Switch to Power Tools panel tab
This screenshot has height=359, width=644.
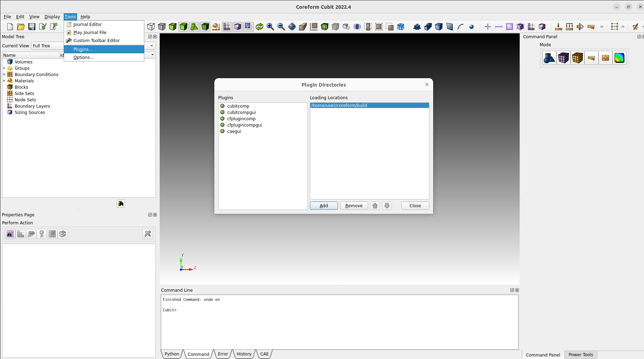(581, 355)
